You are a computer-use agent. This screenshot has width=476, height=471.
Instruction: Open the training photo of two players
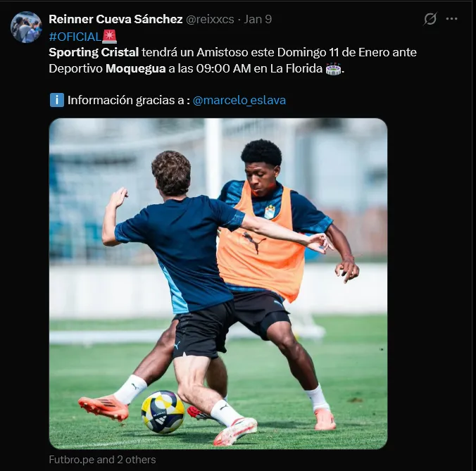pos(218,284)
